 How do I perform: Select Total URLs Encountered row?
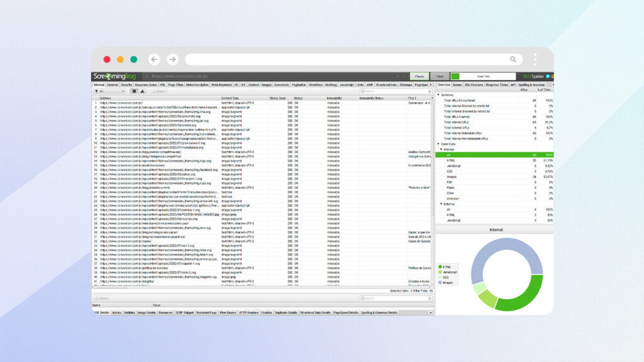[494, 100]
